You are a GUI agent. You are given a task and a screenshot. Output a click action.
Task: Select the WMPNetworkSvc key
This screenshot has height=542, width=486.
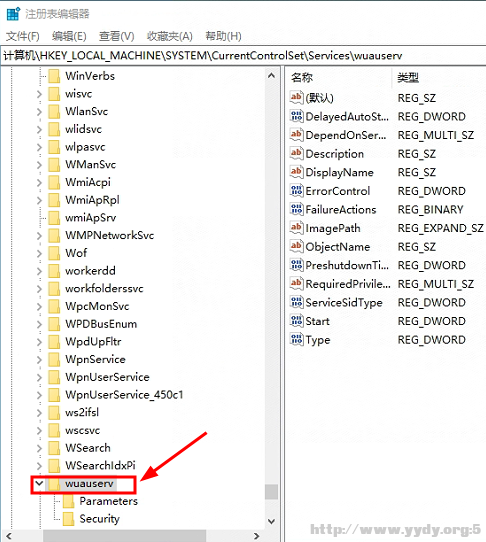[110, 235]
